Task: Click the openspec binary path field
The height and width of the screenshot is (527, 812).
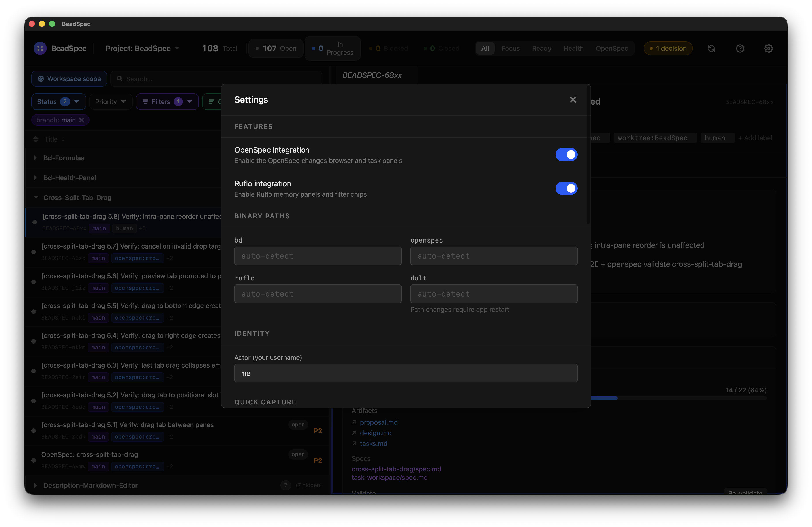Action: (x=494, y=256)
